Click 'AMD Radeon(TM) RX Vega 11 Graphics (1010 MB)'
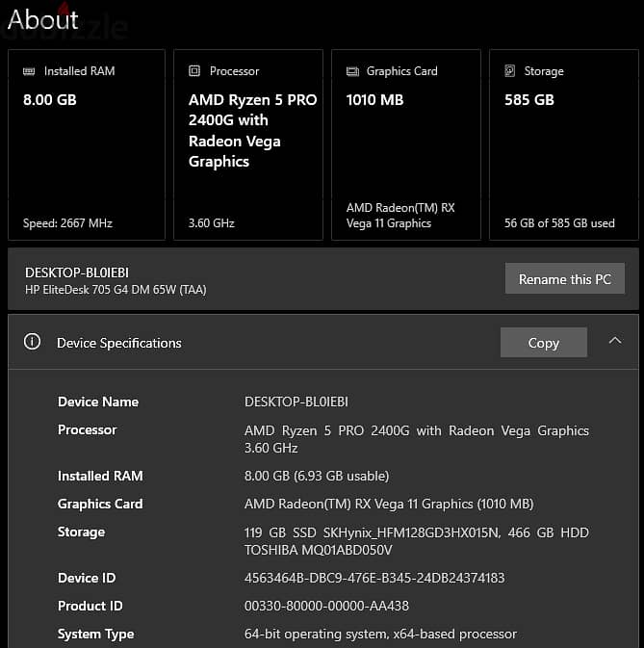 click(389, 505)
